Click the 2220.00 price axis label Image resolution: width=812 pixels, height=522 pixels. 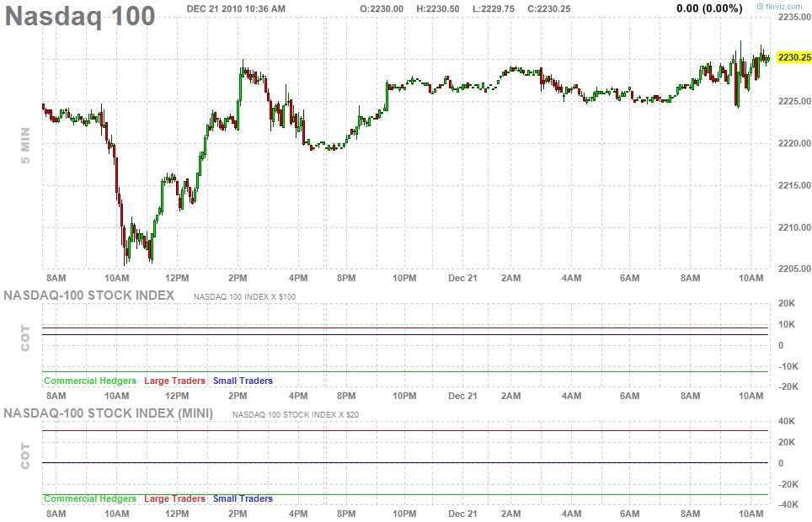point(794,143)
